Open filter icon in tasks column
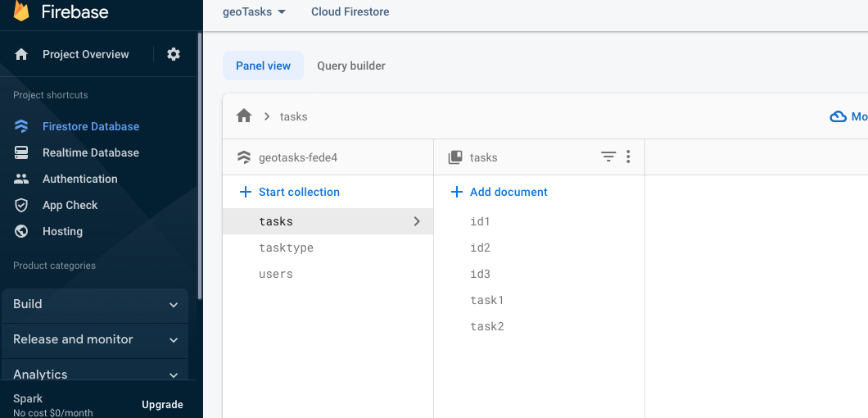 [x=608, y=157]
